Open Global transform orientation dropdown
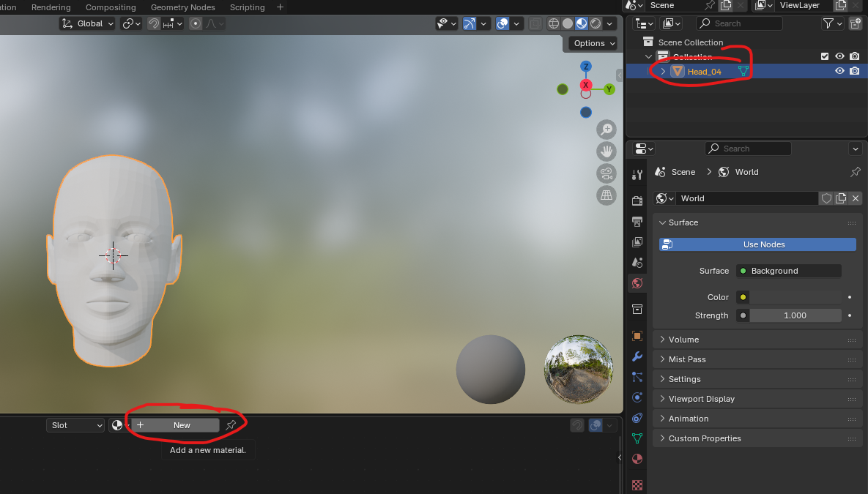The width and height of the screenshot is (868, 494). pos(87,24)
